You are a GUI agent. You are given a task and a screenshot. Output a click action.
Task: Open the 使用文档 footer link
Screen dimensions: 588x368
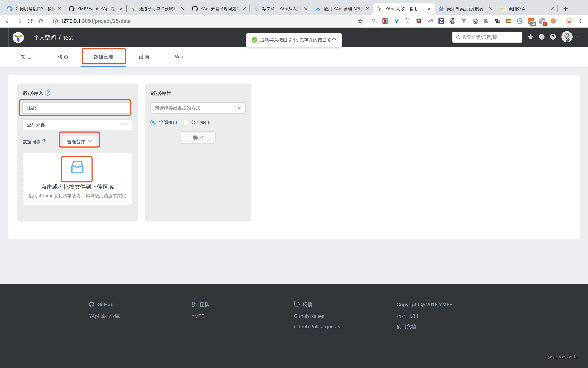406,327
